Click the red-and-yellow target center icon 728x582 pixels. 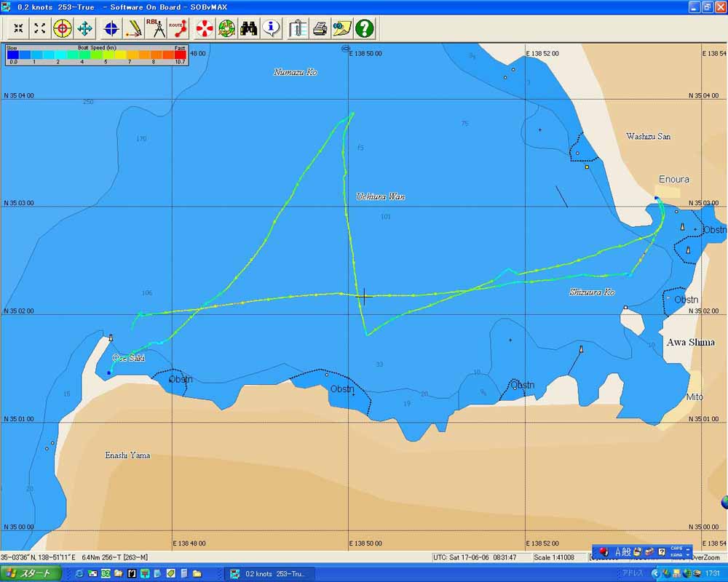[62, 29]
